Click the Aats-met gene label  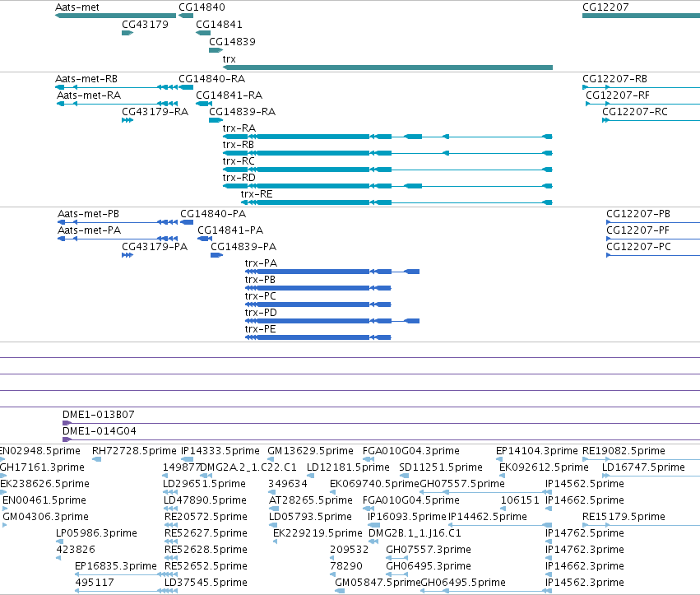(x=76, y=7)
